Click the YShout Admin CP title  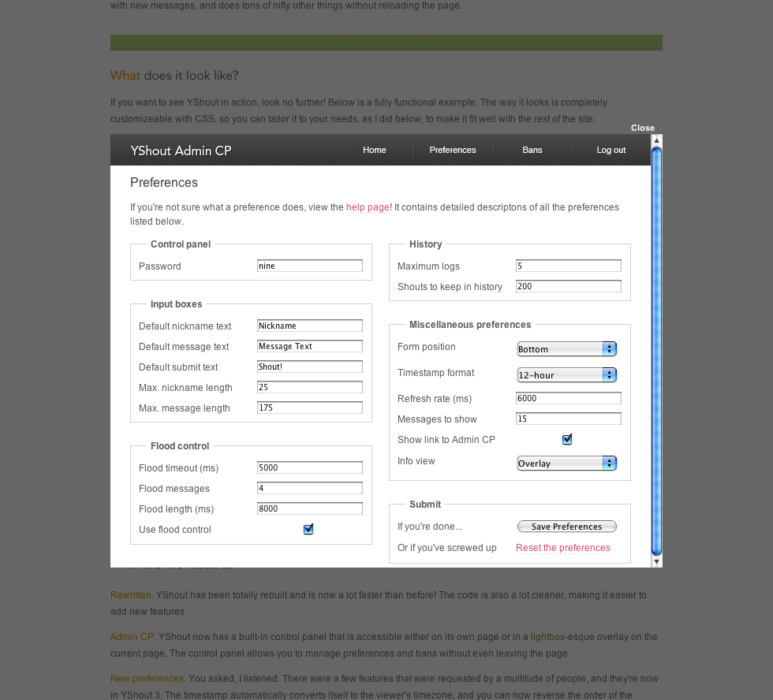click(181, 151)
